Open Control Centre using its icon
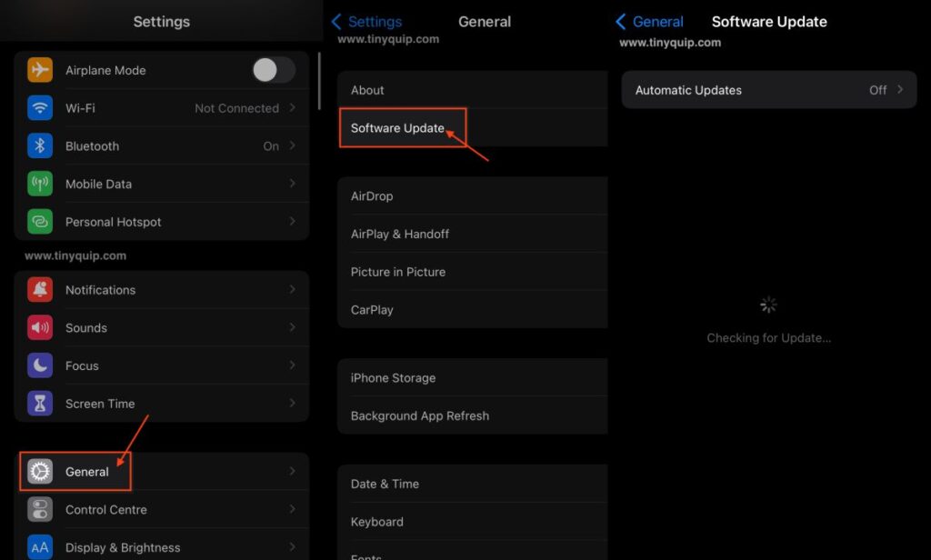This screenshot has height=560, width=931. point(40,509)
